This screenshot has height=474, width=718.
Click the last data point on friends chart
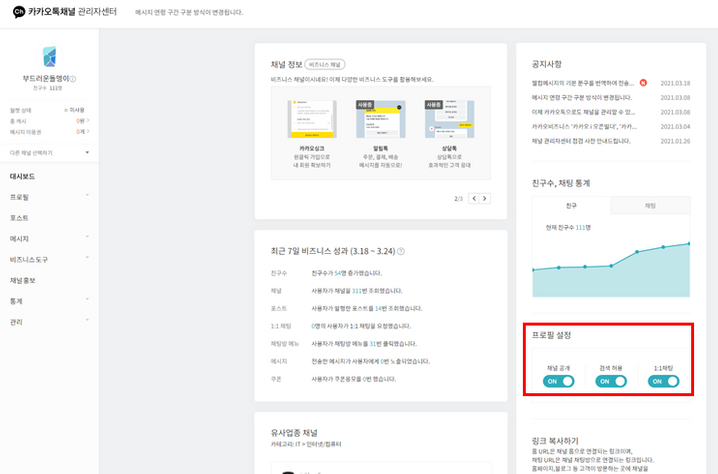click(689, 244)
